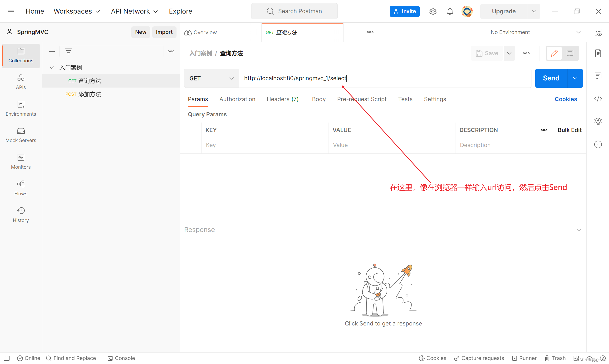Toggle the sidebar layout icon in status bar
The height and width of the screenshot is (364, 609).
pos(7,358)
